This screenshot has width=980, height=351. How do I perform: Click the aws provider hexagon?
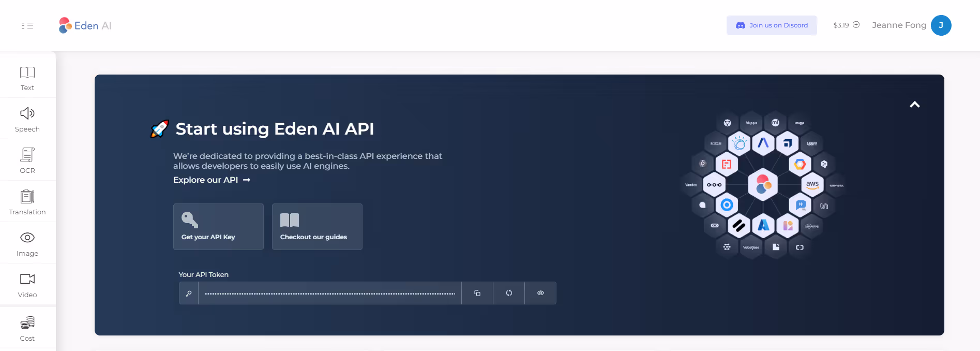(812, 185)
